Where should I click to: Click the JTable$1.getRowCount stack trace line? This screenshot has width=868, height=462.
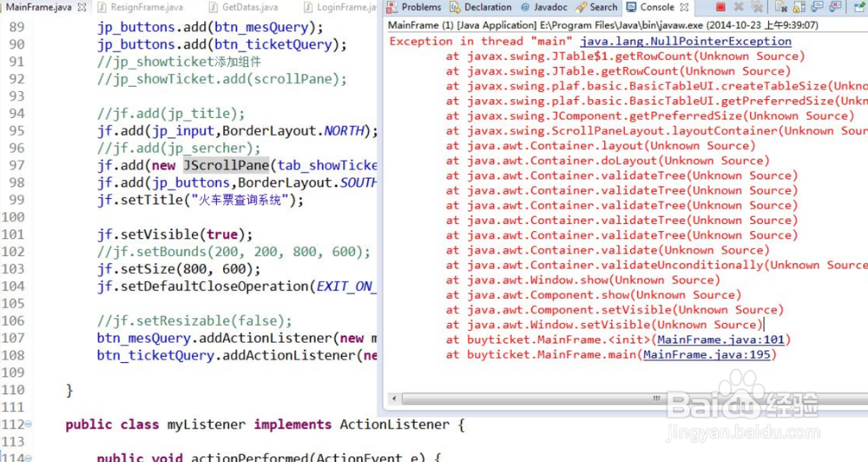tap(625, 56)
